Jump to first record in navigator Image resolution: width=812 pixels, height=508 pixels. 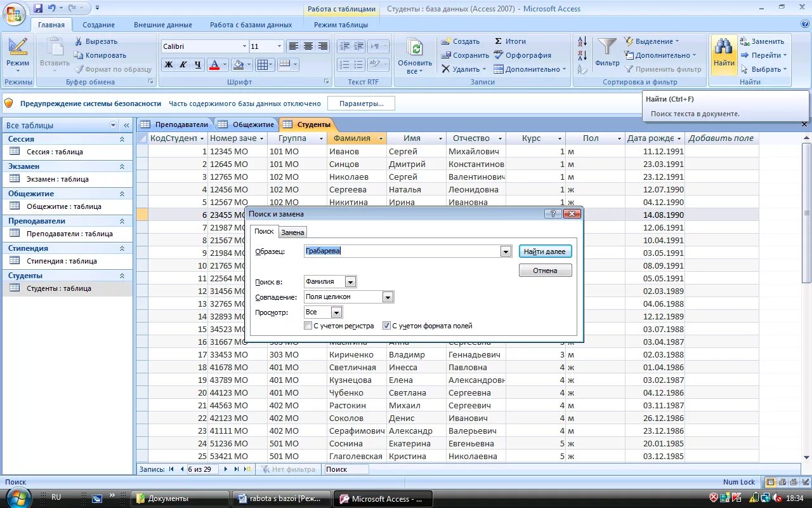[x=171, y=469]
